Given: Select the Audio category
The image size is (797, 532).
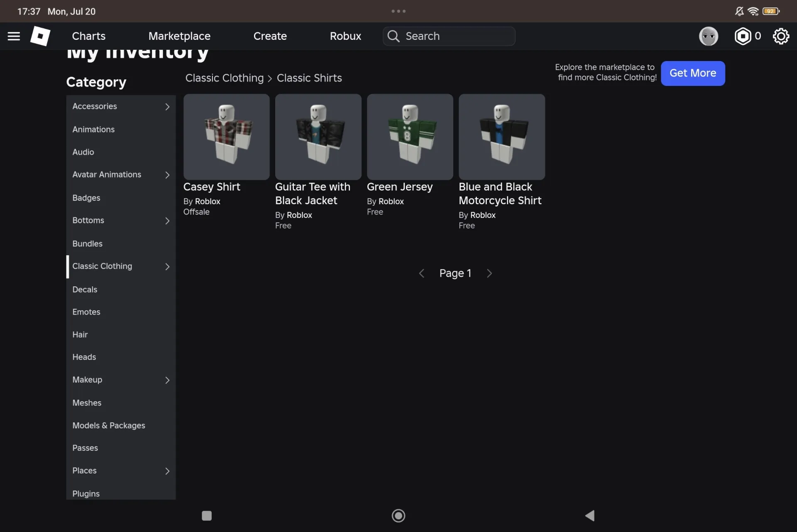Looking at the screenshot, I should pos(121,152).
